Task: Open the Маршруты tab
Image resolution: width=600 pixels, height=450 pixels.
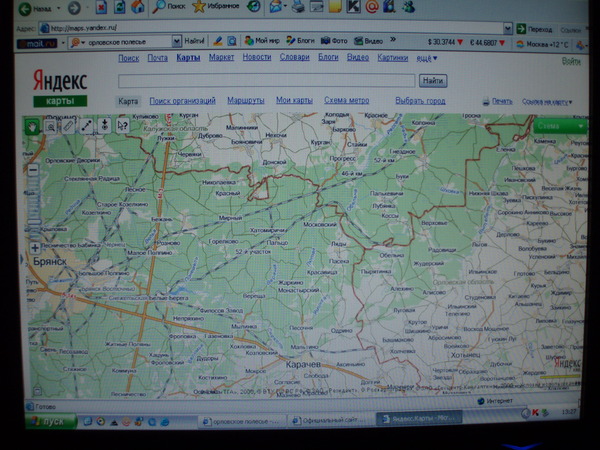Action: pos(245,101)
